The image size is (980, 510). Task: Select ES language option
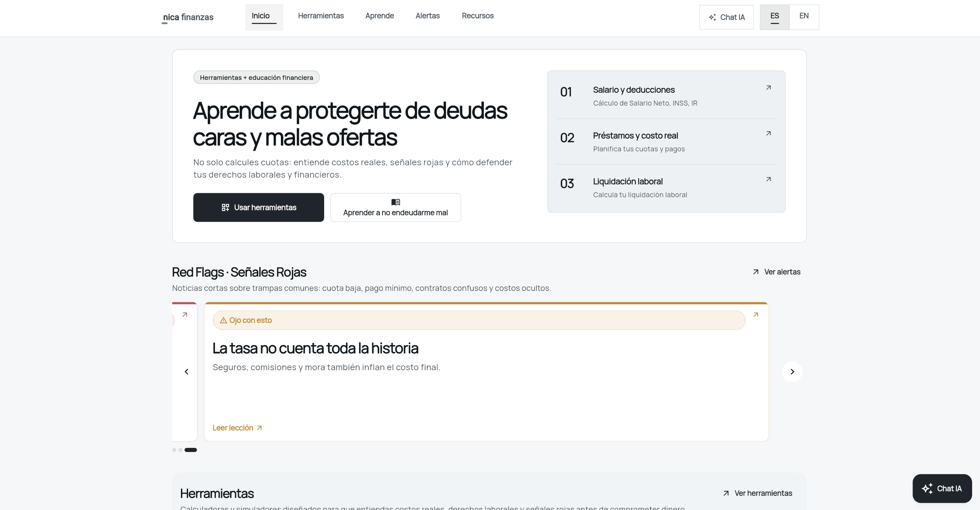tap(774, 16)
